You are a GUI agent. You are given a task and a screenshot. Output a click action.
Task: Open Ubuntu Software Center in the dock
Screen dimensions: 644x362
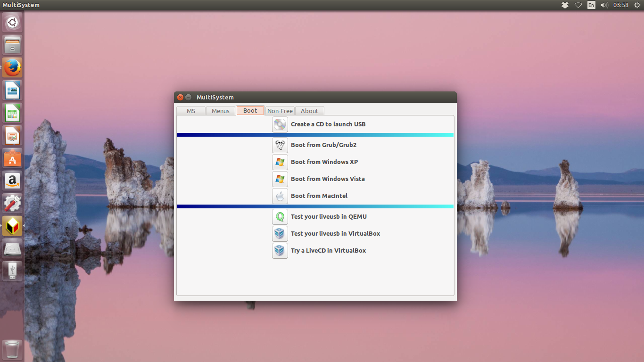12,158
